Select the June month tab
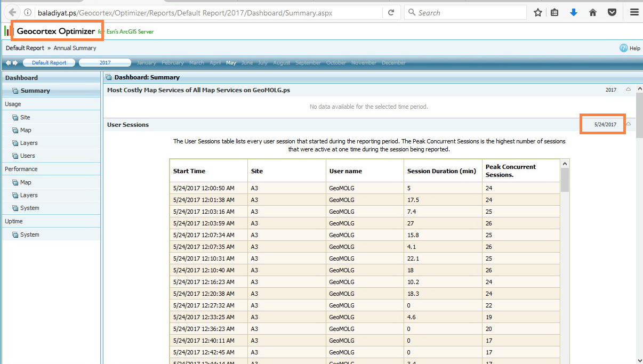 tap(247, 63)
